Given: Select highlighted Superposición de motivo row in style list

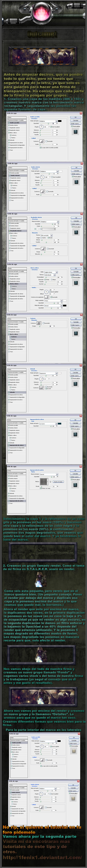Looking at the screenshot, I should click(17, 501).
